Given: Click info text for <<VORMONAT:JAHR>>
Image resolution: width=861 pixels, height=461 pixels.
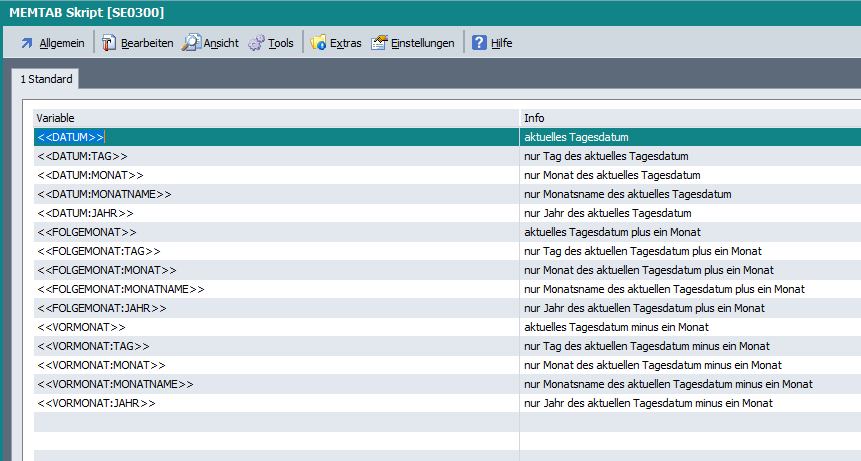Looking at the screenshot, I should coord(648,403).
